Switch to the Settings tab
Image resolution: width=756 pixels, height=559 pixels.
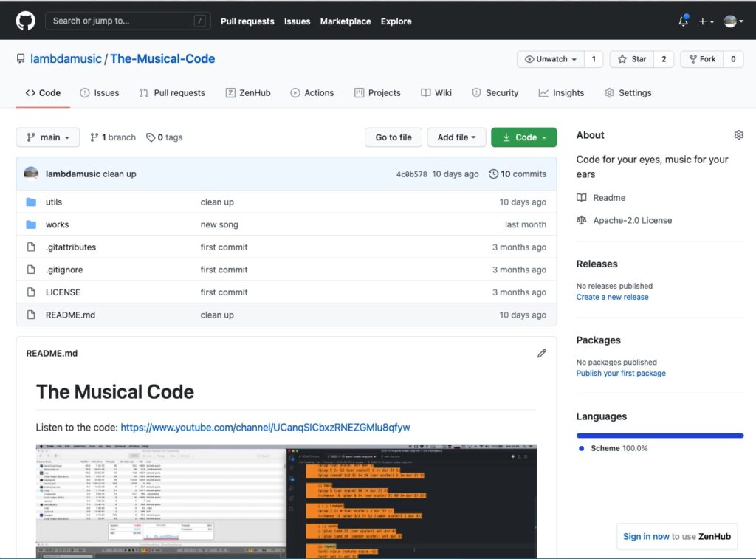point(628,92)
